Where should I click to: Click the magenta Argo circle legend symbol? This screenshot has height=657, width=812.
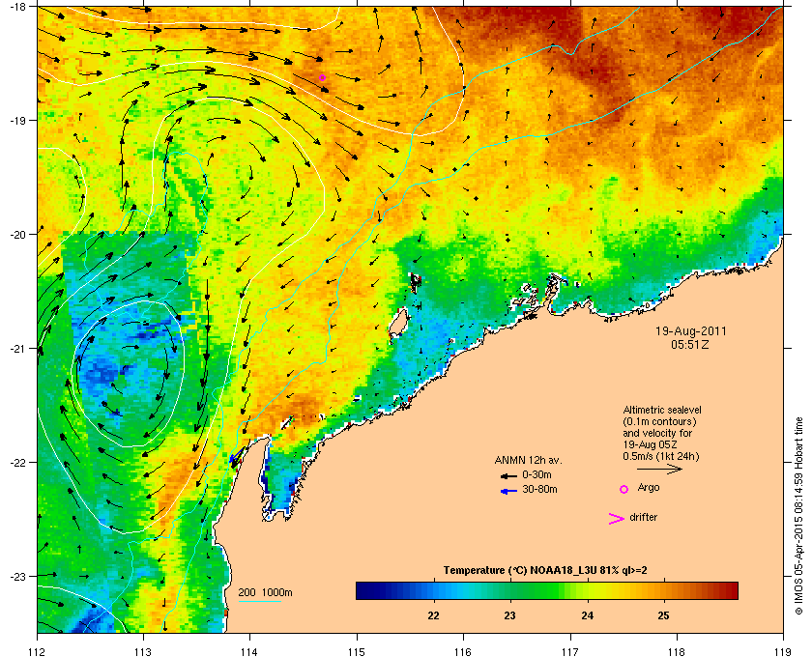tap(624, 489)
